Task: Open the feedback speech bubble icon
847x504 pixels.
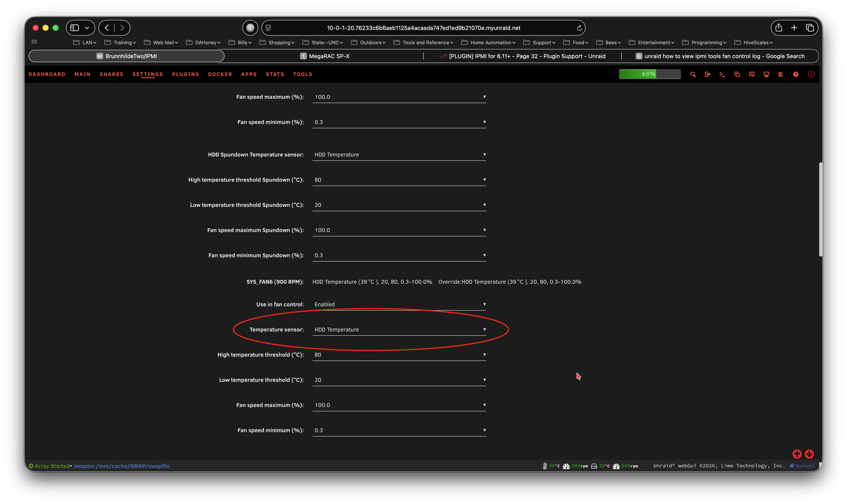Action: pos(751,74)
